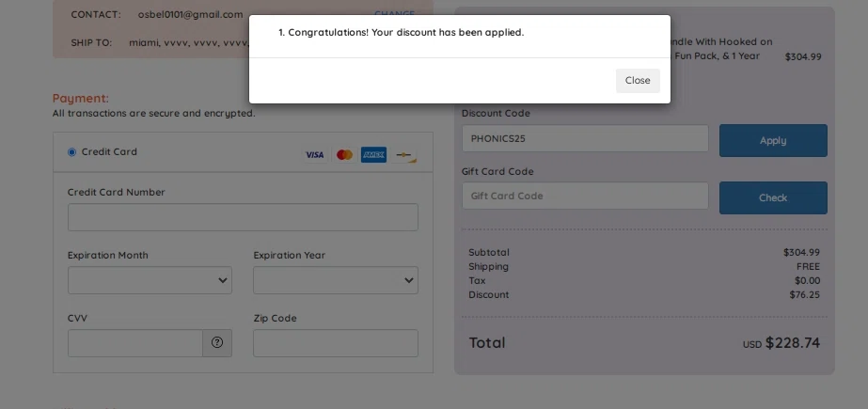Click the Visa card icon
This screenshot has height=409, width=868.
click(x=314, y=155)
